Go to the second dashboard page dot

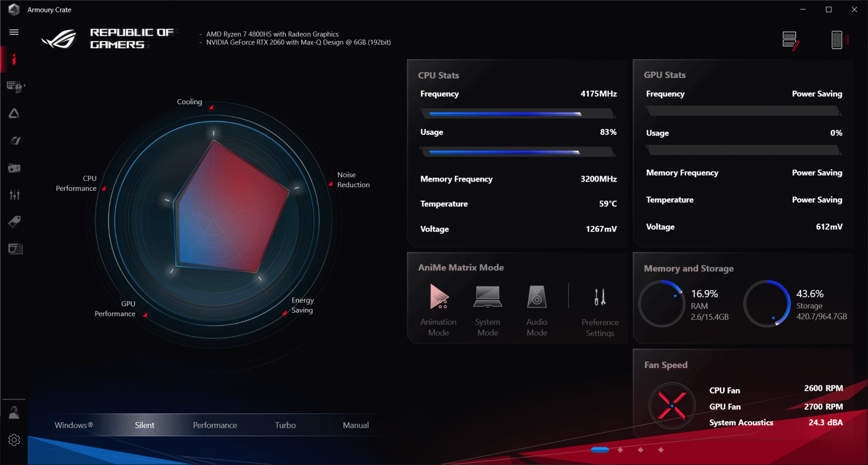click(x=621, y=450)
